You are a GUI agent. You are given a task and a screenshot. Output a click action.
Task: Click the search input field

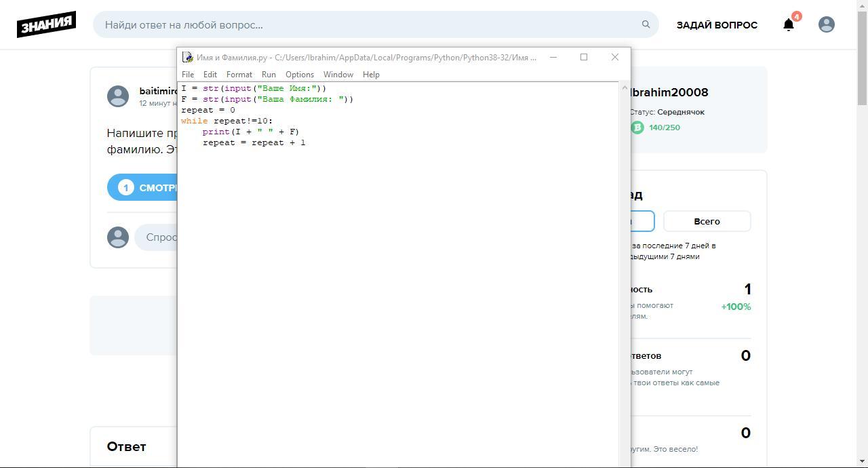(366, 25)
